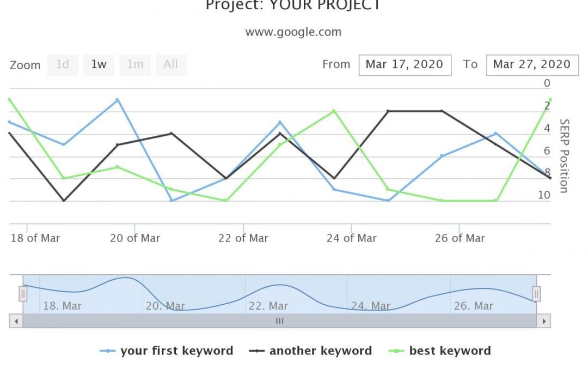The image size is (588, 368).
Task: Click the To date input field
Action: point(532,64)
